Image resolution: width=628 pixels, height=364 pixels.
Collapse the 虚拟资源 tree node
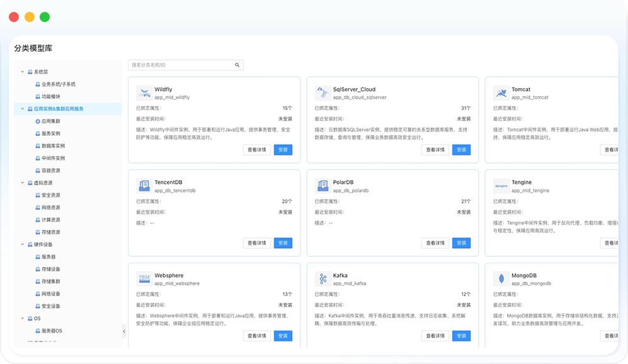(23, 183)
